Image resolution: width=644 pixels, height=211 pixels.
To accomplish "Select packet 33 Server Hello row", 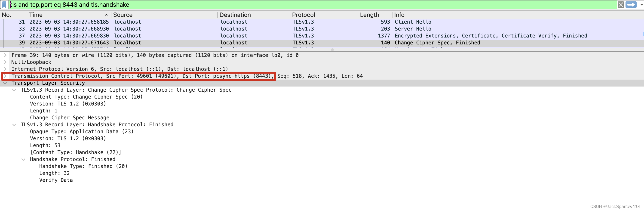I will (x=322, y=29).
